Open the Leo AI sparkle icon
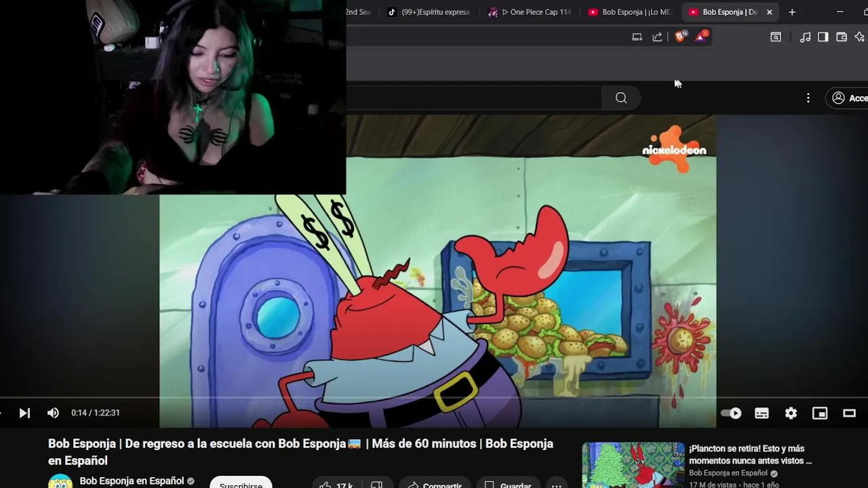Image resolution: width=868 pixels, height=488 pixels. click(x=860, y=37)
